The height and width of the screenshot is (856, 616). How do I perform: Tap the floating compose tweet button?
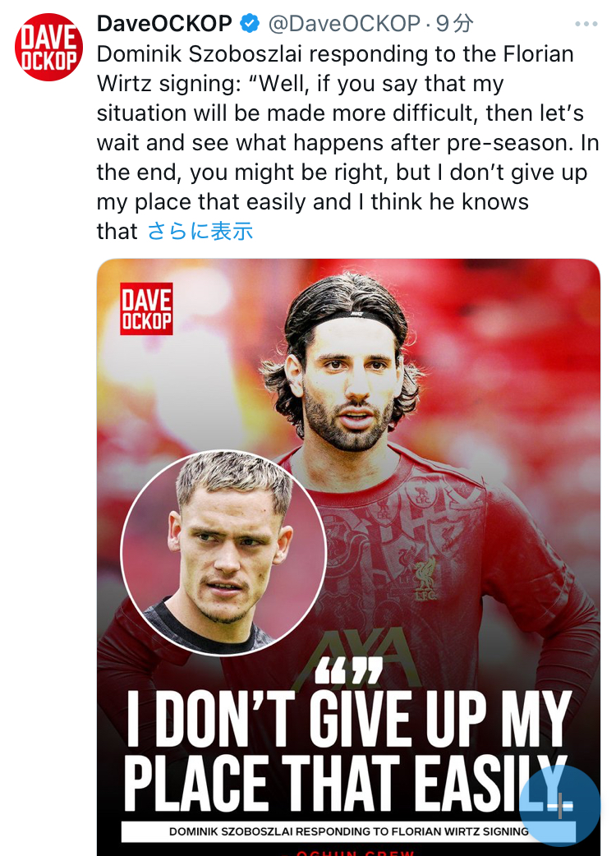pos(560,806)
